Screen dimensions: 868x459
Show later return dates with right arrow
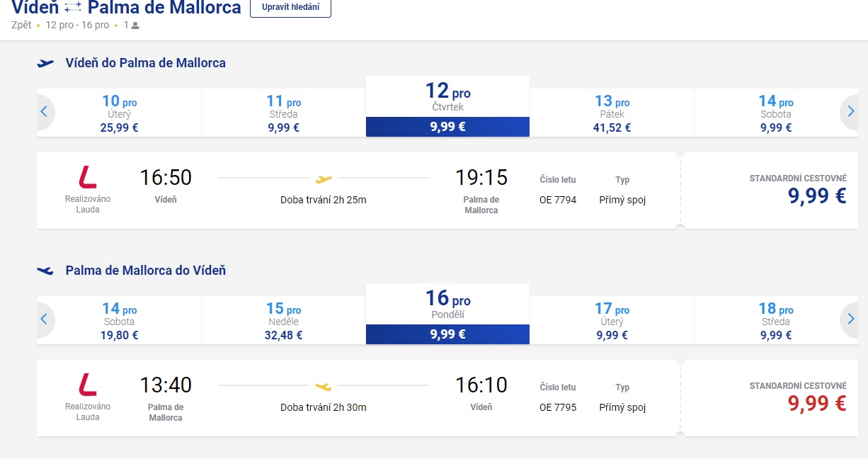coord(850,319)
